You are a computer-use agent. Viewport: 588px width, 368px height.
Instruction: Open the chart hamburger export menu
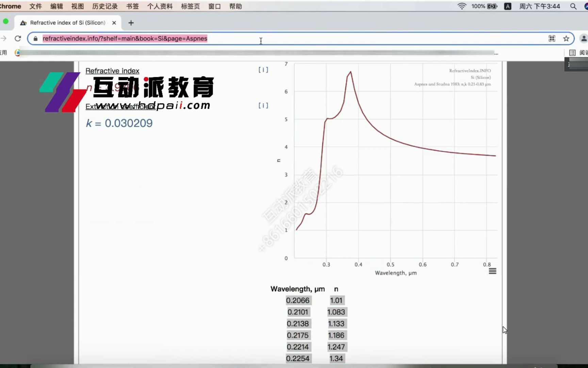point(492,271)
